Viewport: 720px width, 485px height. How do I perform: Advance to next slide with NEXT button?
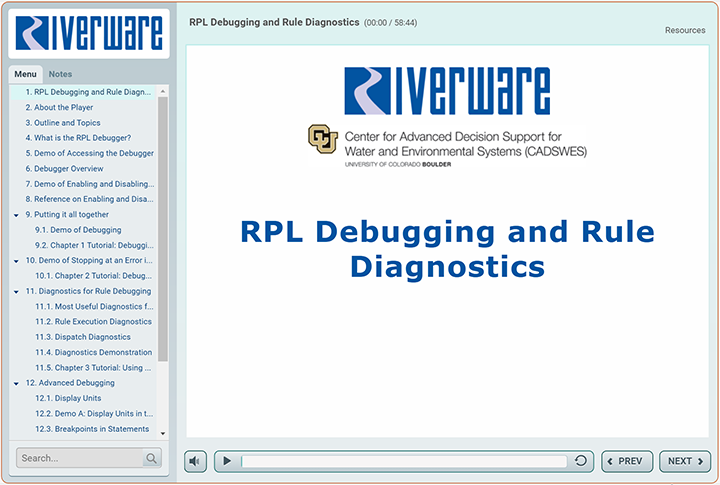pyautogui.click(x=685, y=461)
